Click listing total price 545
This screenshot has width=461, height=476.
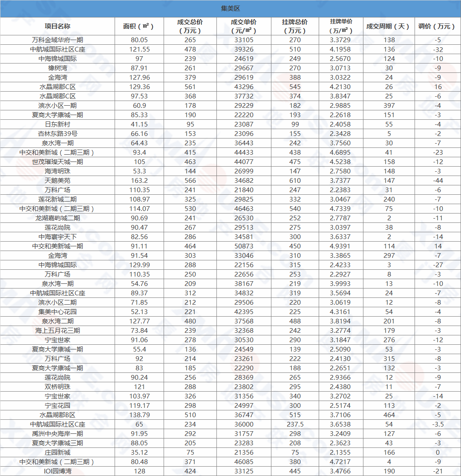pyautogui.click(x=295, y=87)
